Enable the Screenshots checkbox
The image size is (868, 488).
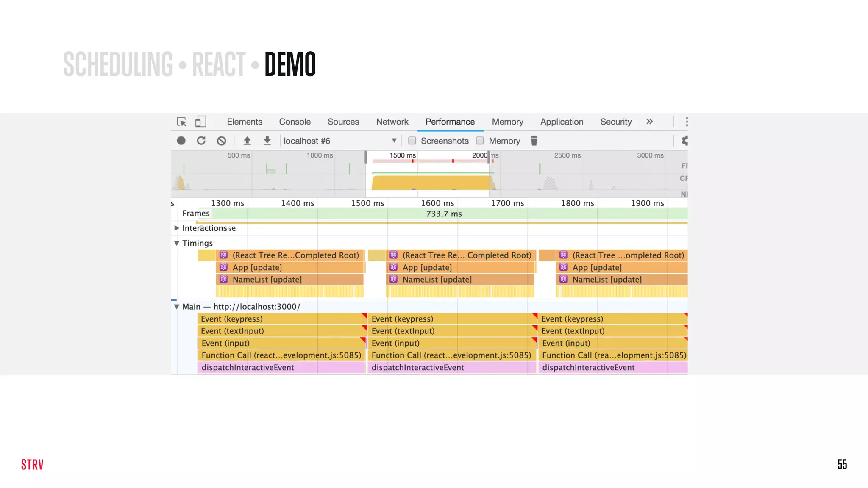click(x=412, y=141)
